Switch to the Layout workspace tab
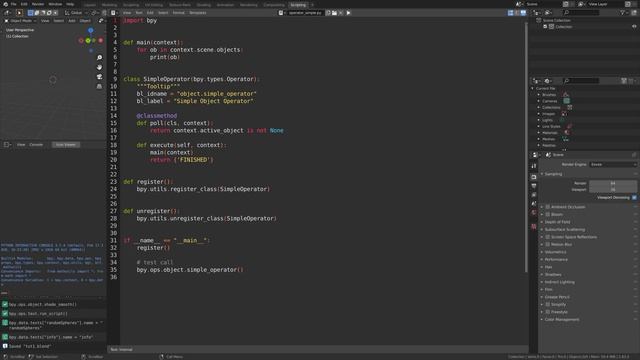This screenshot has height=360, width=640. tap(90, 5)
